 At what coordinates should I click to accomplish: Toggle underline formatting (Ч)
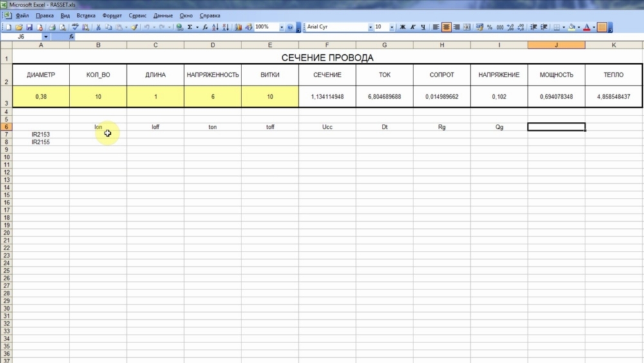click(423, 27)
